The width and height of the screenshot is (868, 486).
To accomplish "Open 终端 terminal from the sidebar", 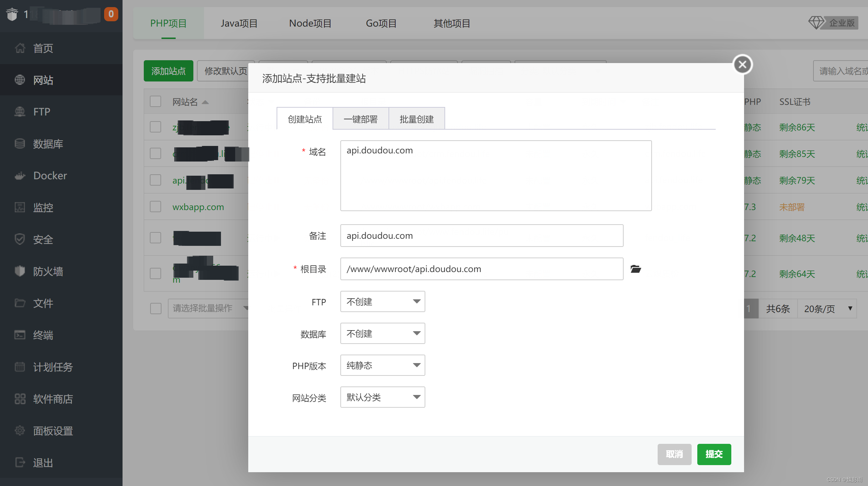I will [20, 335].
